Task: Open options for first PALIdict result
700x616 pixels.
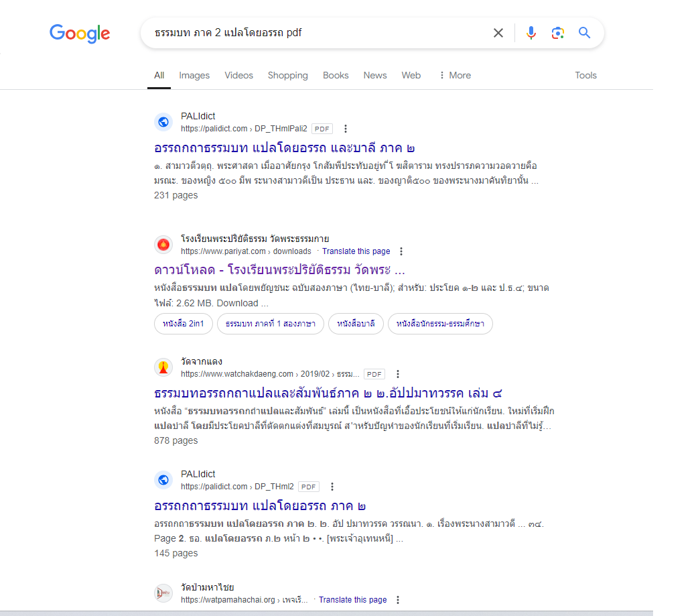Action: pyautogui.click(x=346, y=129)
